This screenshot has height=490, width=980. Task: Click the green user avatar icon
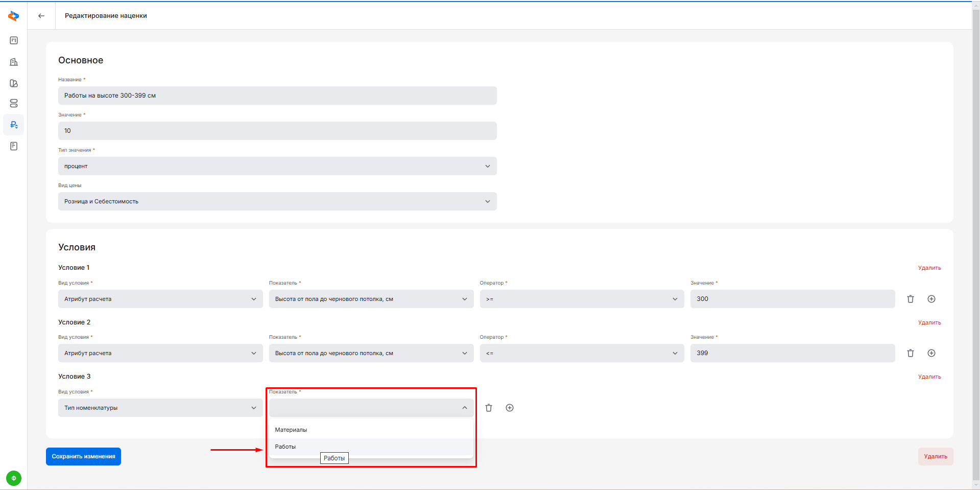coord(14,478)
